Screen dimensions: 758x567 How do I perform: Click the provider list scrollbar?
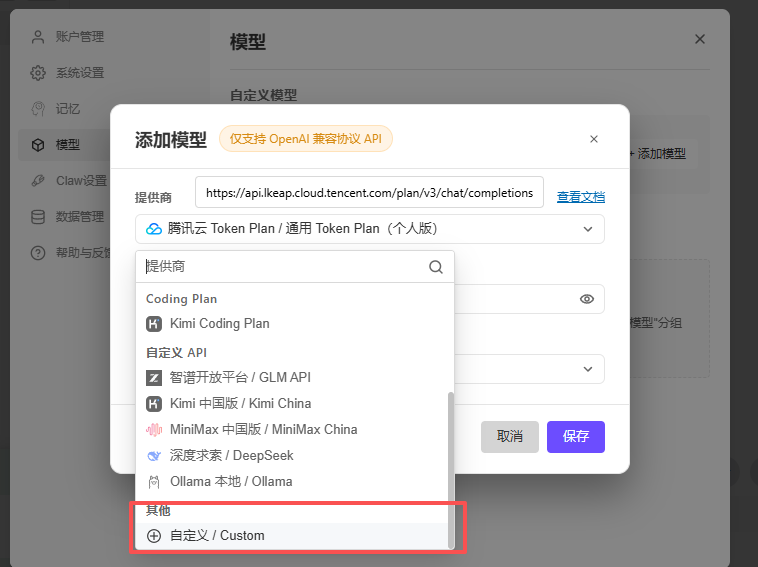coord(451,469)
